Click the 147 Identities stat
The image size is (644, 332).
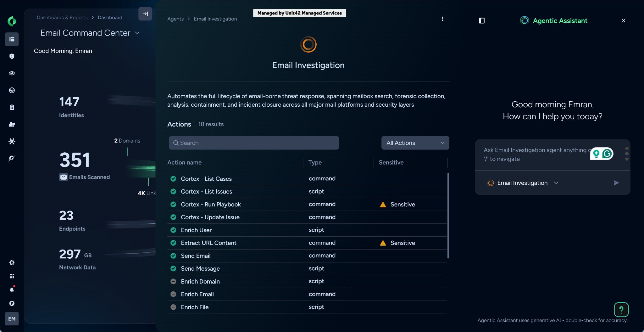[x=71, y=107]
